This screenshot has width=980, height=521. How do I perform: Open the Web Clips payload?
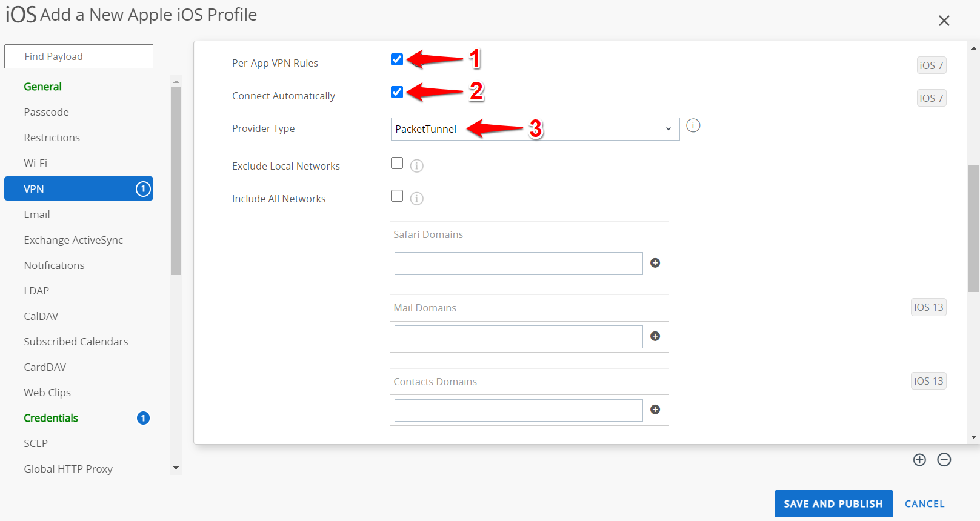click(47, 393)
